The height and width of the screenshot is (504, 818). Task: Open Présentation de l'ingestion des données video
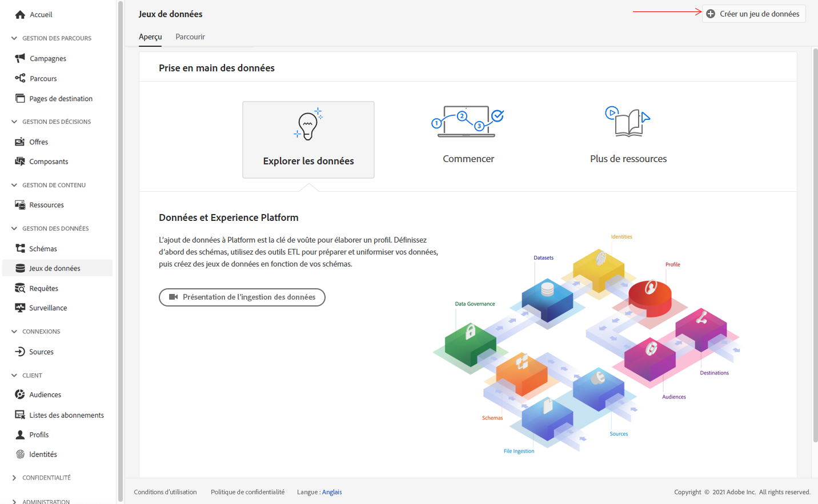click(x=242, y=297)
